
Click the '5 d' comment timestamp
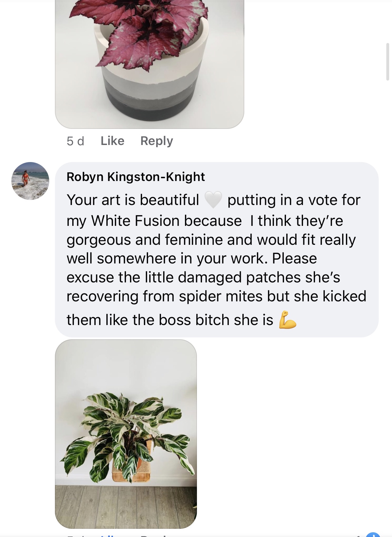[x=75, y=141]
